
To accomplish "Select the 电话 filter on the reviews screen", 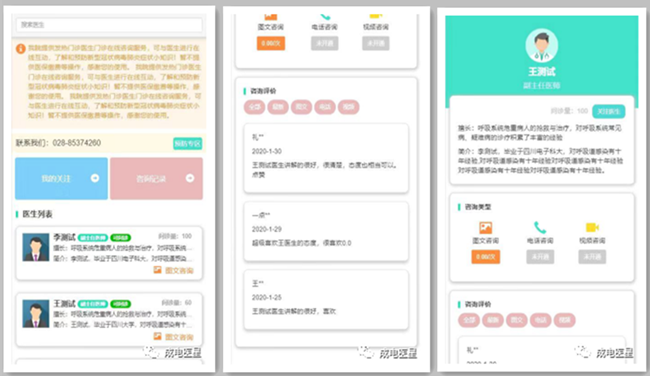I will (x=325, y=107).
